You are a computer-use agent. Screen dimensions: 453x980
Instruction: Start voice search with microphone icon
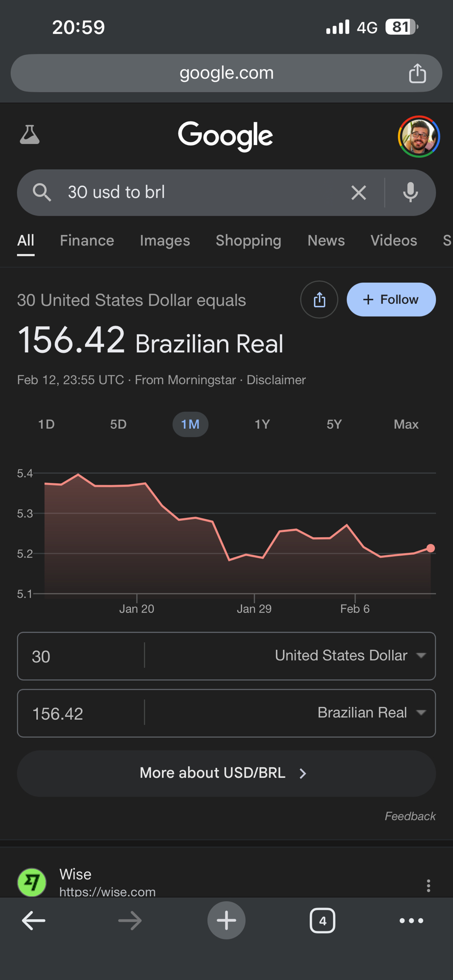point(410,193)
